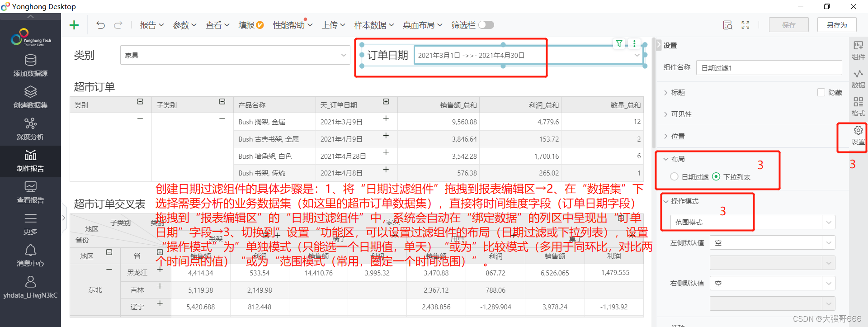Open View Report (查看报告) in sidebar
The width and height of the screenshot is (868, 327).
(30, 193)
